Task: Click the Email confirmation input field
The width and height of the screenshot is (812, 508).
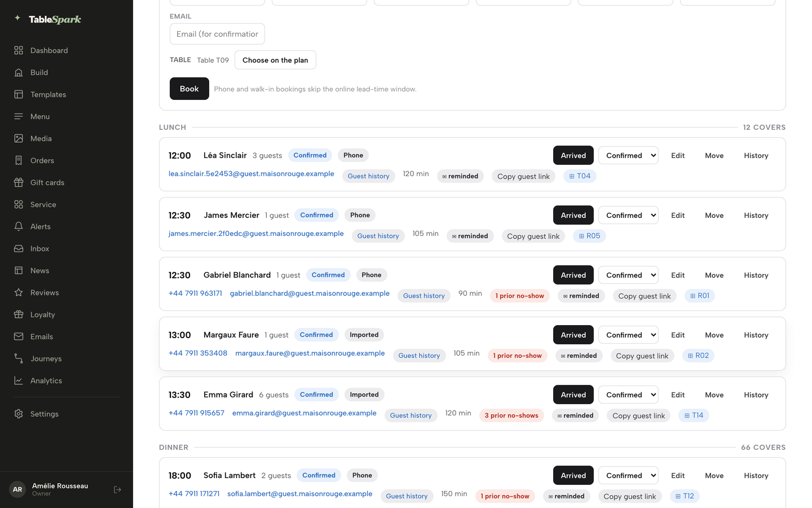Action: point(217,34)
